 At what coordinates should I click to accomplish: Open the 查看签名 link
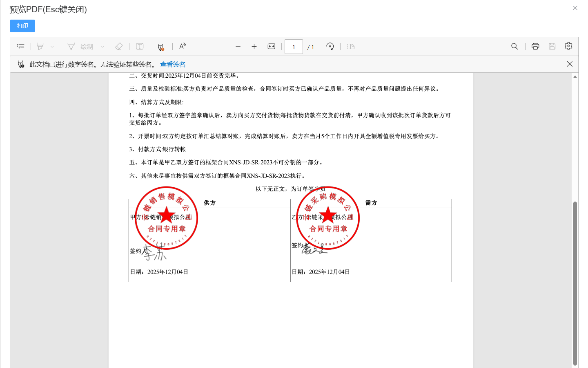173,64
